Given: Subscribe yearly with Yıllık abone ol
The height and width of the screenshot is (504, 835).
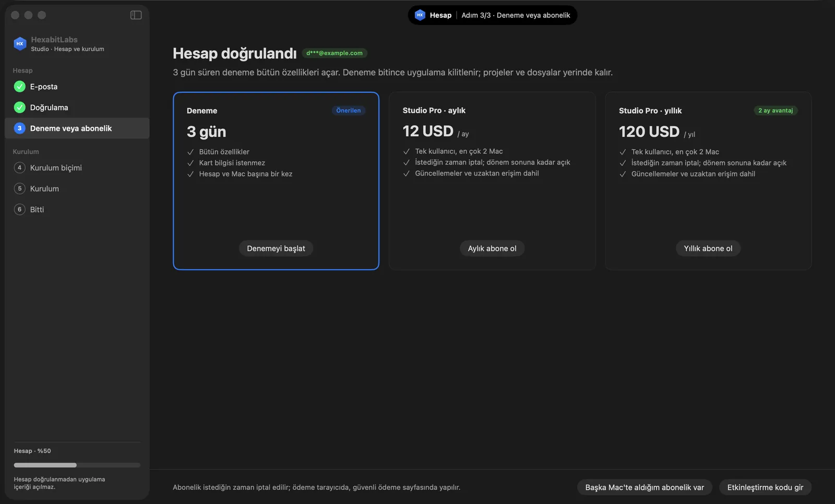Looking at the screenshot, I should click(708, 248).
